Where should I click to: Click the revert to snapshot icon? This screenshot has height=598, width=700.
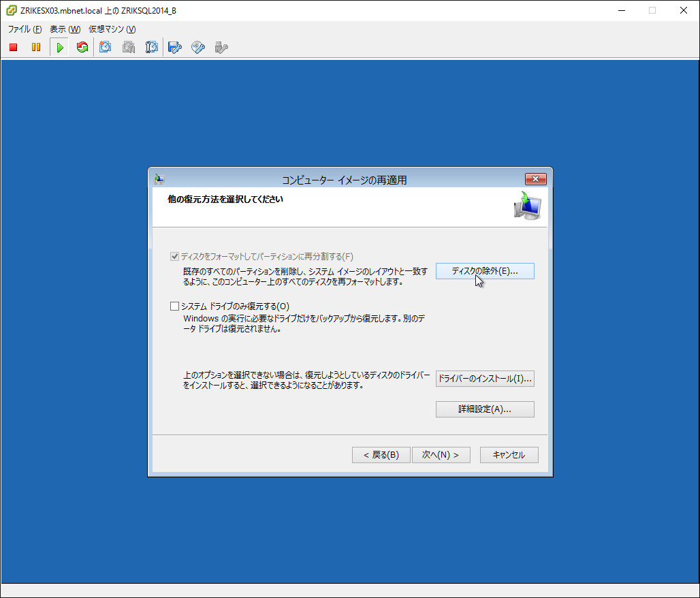click(129, 48)
